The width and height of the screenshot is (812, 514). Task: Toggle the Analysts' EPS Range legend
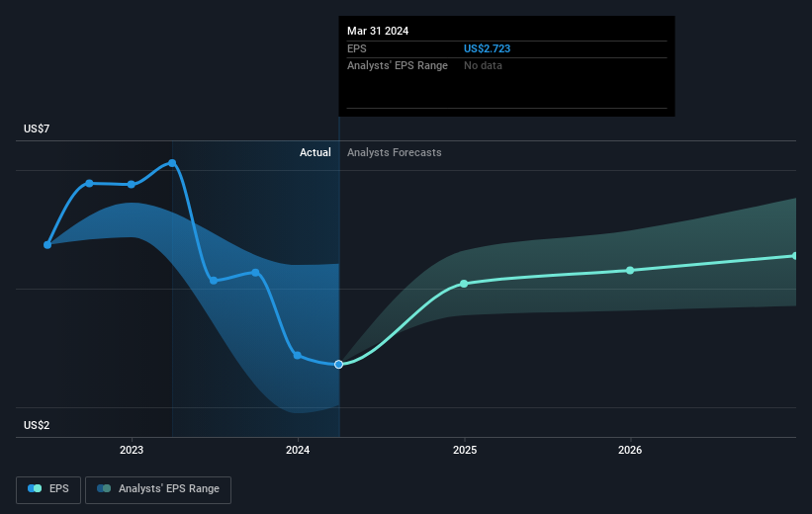click(158, 489)
